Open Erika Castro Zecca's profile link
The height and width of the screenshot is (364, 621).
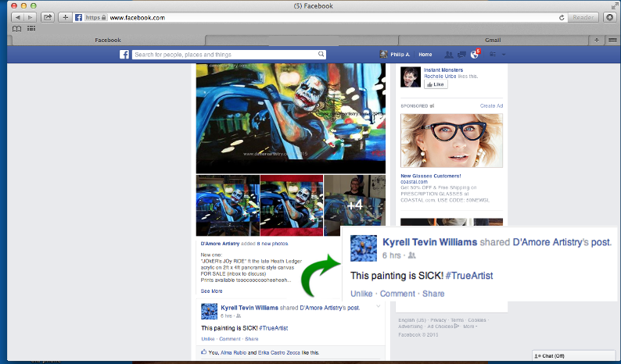pos(279,352)
